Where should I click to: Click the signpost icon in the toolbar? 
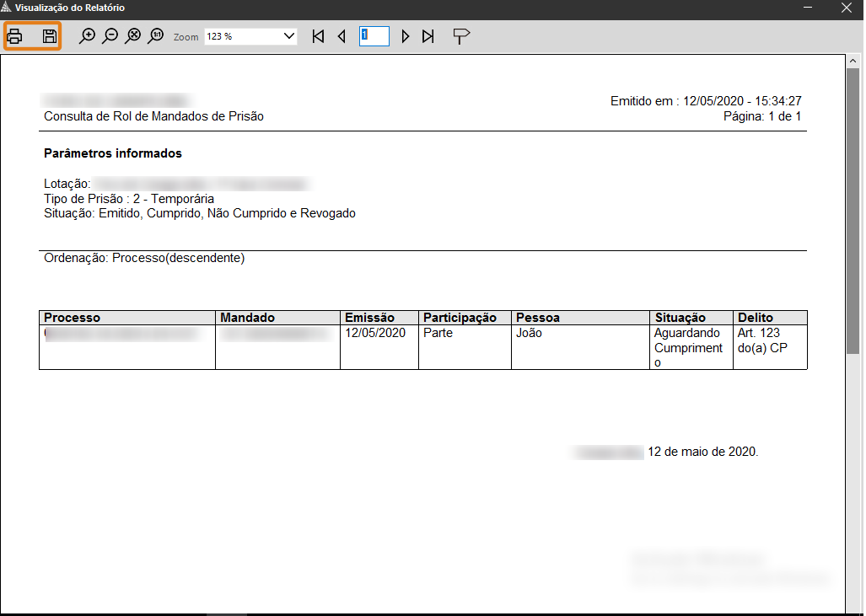[x=460, y=36]
